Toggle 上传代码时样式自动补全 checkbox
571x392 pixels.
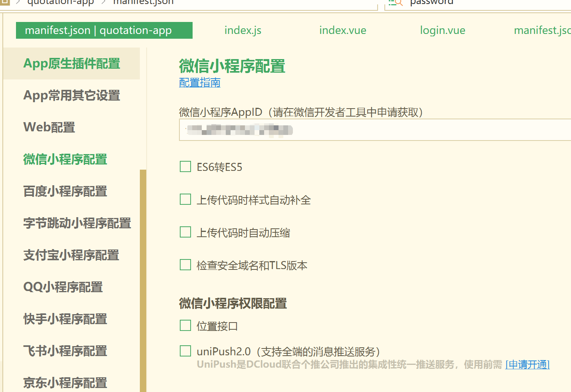185,199
